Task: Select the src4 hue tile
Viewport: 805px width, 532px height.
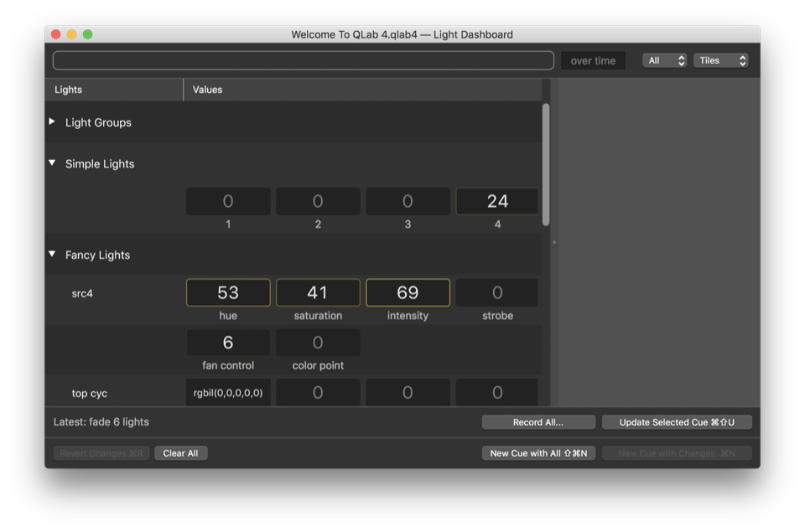Action: (x=228, y=292)
